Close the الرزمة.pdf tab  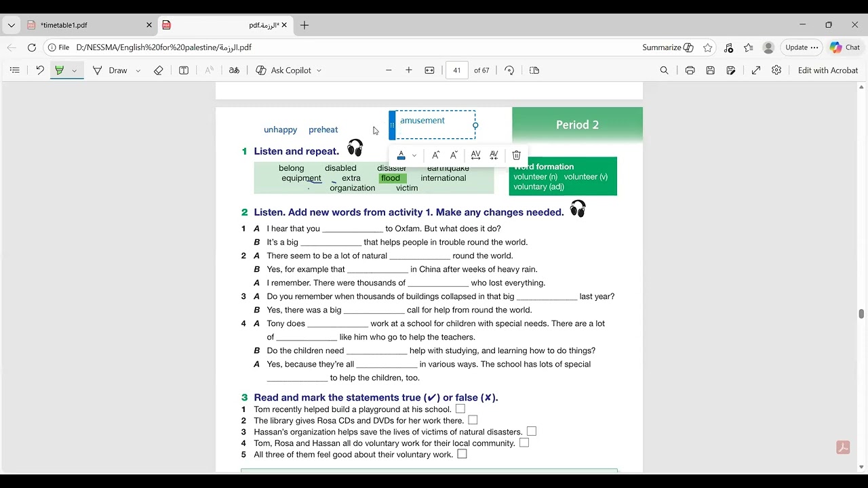pyautogui.click(x=284, y=25)
